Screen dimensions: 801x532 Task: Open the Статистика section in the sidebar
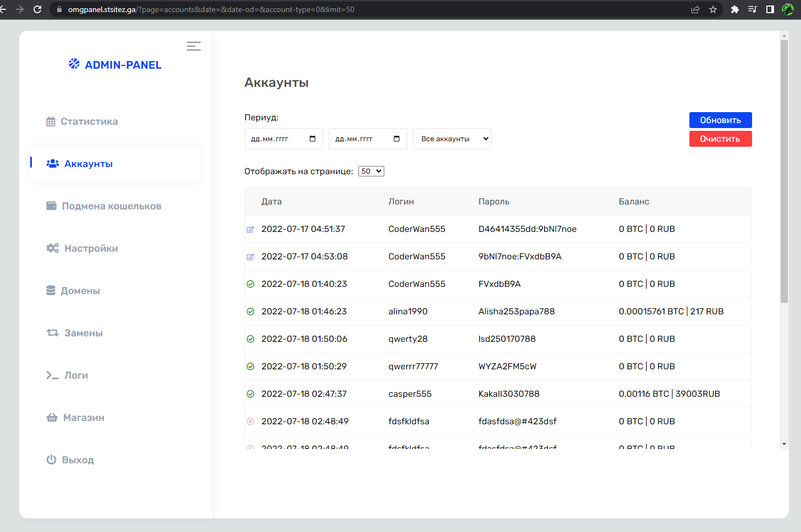[x=89, y=121]
